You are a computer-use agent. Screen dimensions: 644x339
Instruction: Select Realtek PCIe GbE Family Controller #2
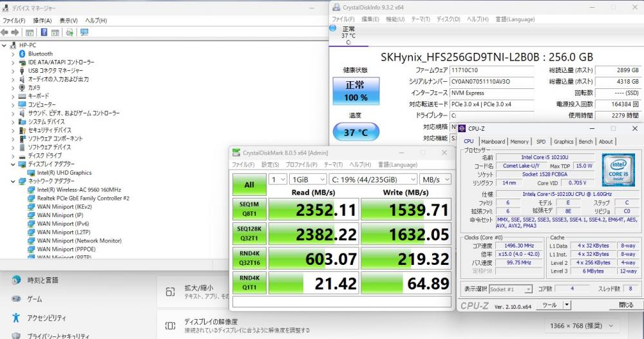pos(83,198)
